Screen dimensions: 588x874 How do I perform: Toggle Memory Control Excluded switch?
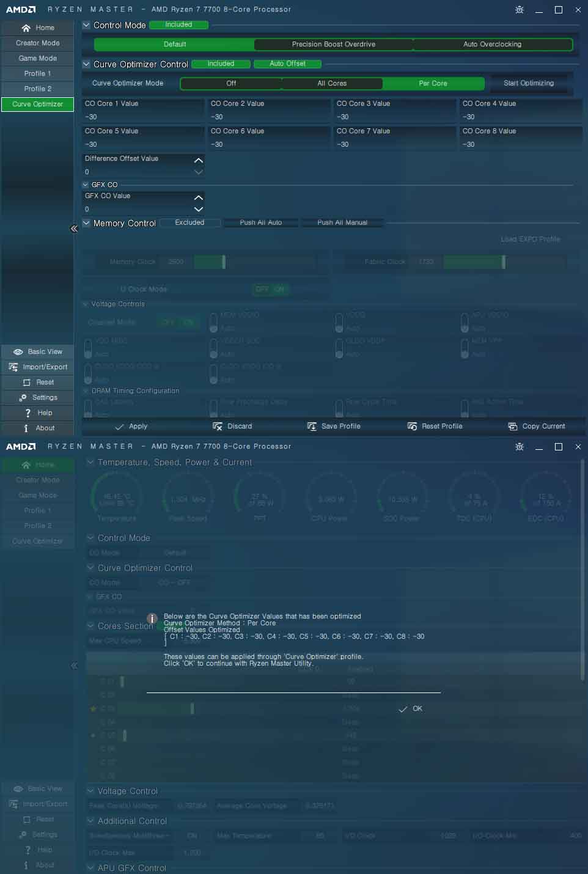(x=189, y=223)
